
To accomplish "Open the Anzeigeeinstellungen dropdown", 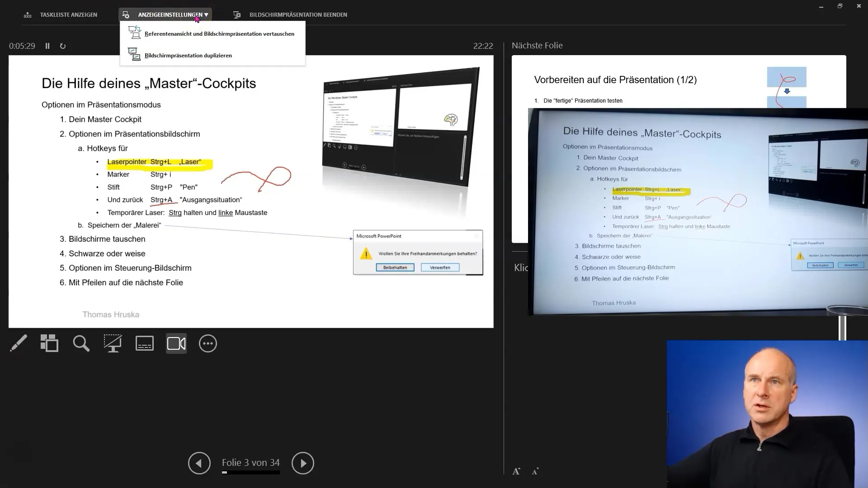I will coord(165,15).
